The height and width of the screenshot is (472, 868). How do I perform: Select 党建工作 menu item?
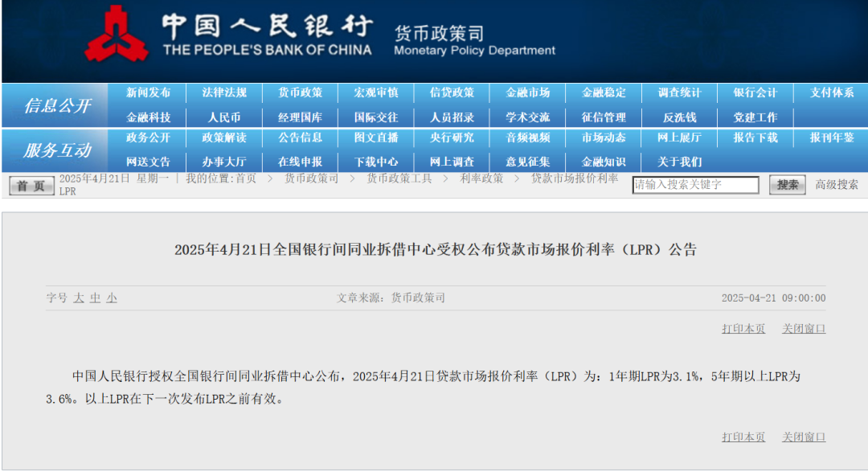(755, 117)
